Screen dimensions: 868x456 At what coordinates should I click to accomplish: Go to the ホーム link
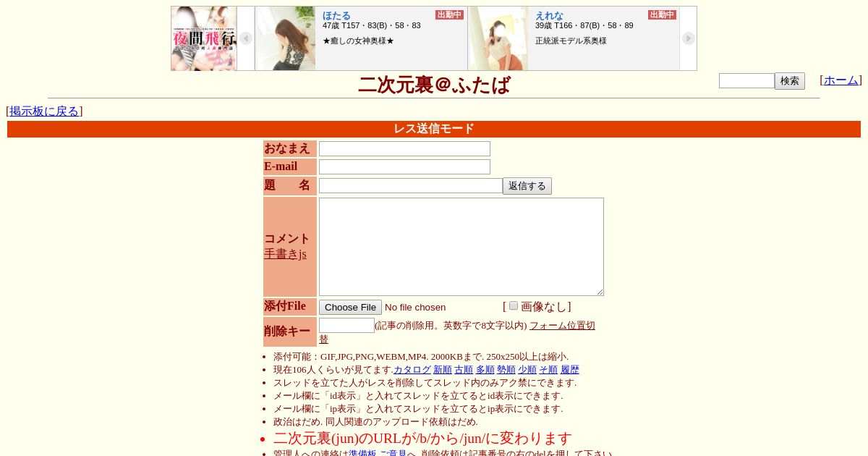(841, 80)
